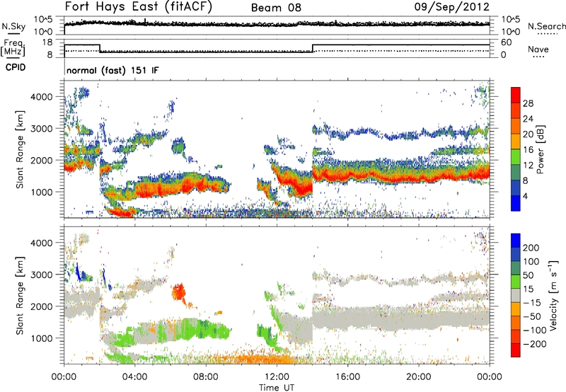Click the '20:00' time axis tick label

pyautogui.click(x=418, y=377)
